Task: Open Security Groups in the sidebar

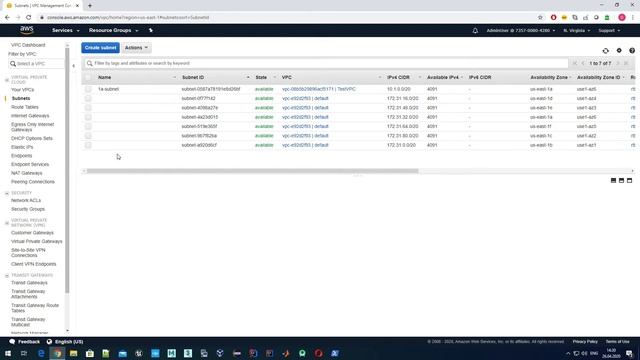Action: tap(28, 209)
